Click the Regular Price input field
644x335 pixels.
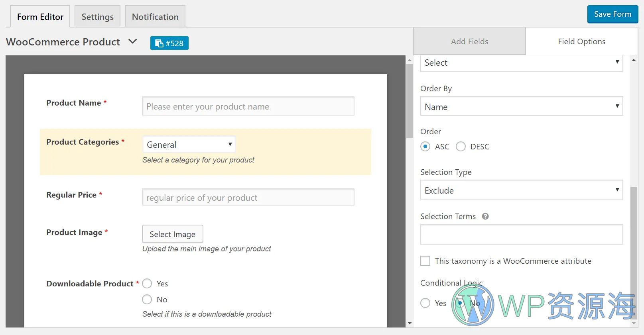248,197
